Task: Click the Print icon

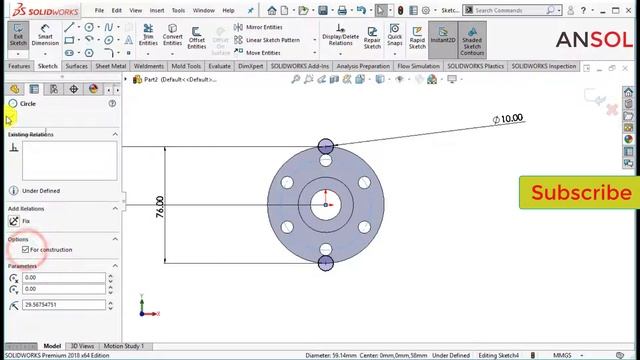Action: pyautogui.click(x=342, y=10)
